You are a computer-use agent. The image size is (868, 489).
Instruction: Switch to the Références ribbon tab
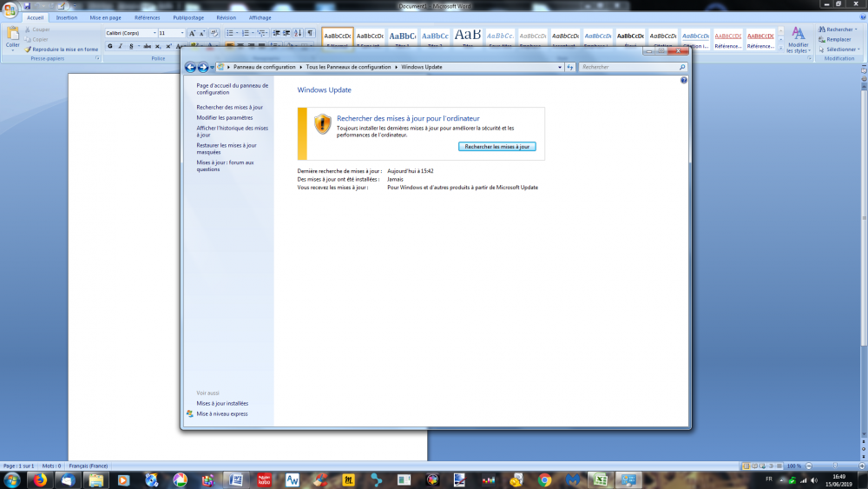148,17
